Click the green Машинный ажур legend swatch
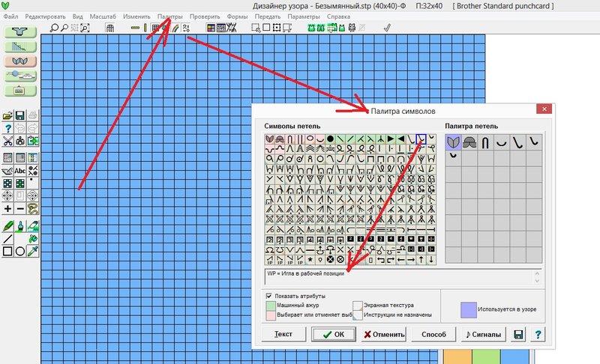 tap(271, 306)
